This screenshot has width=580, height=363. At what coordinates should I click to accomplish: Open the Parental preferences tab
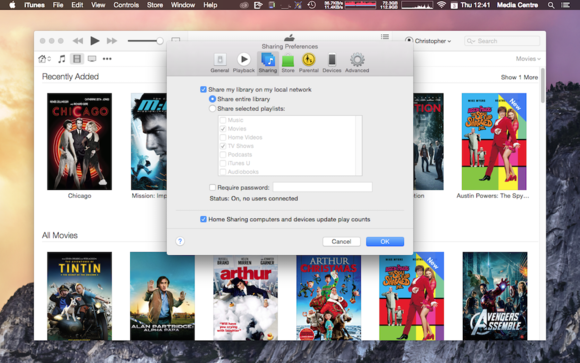[308, 63]
